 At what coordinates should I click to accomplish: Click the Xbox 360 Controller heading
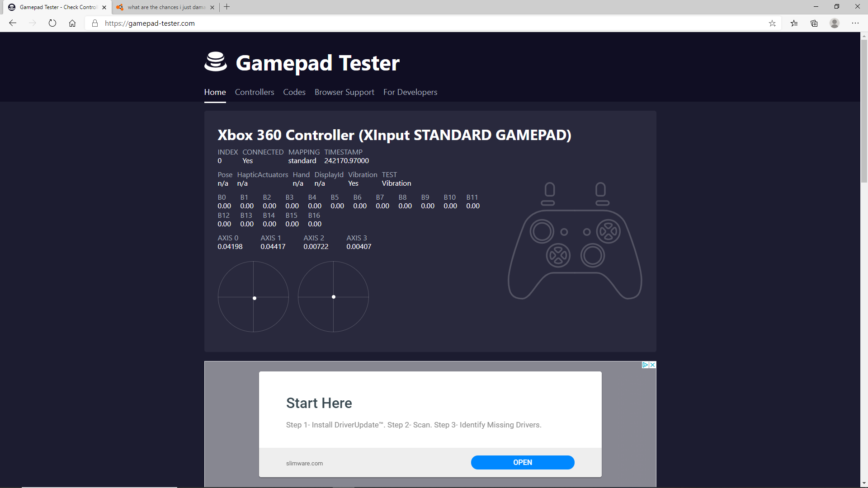click(394, 135)
